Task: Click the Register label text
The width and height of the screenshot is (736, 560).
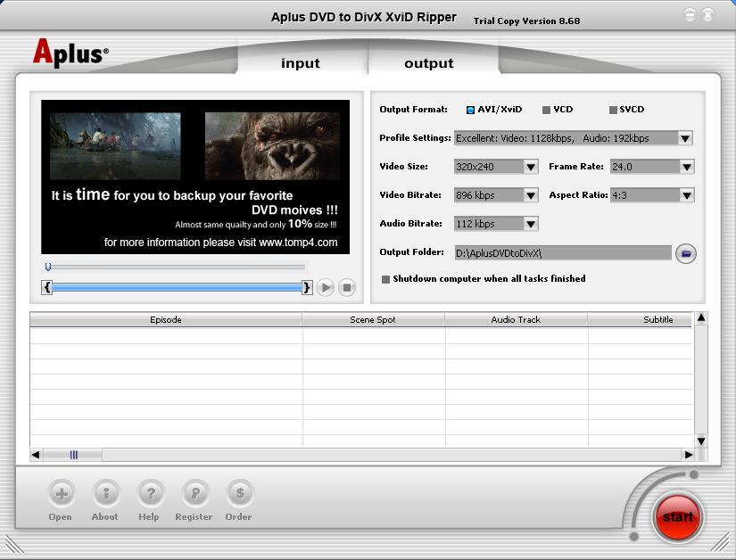Action: click(194, 517)
